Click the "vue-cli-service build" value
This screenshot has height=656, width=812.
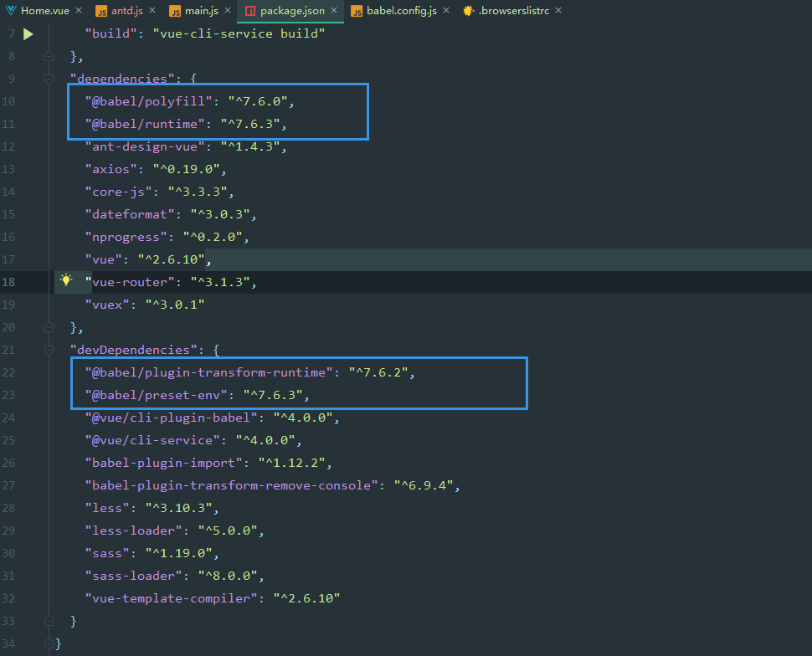point(239,33)
